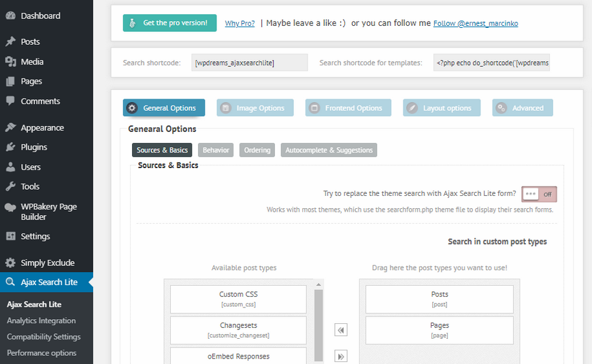Screen dimensions: 592x364
Task: Follow @ernest_marcinko link
Action: [x=476, y=23]
